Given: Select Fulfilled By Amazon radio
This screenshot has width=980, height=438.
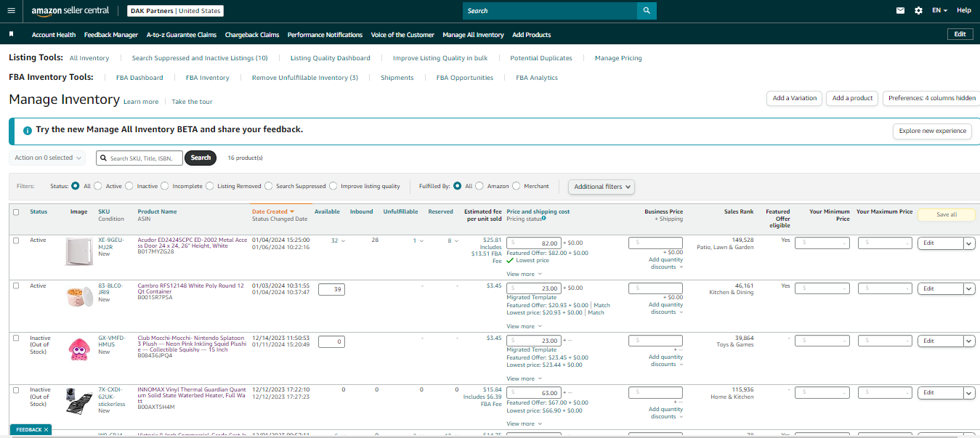Looking at the screenshot, I should pyautogui.click(x=479, y=186).
